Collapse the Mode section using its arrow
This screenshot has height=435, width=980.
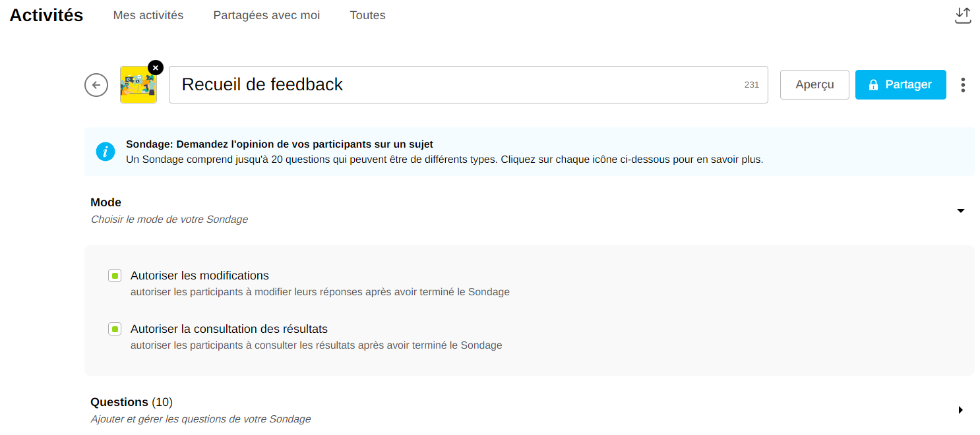tap(960, 211)
